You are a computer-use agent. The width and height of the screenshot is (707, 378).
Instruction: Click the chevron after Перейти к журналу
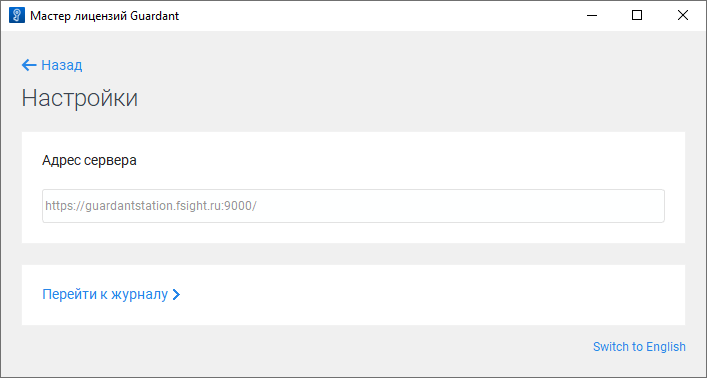coord(176,295)
